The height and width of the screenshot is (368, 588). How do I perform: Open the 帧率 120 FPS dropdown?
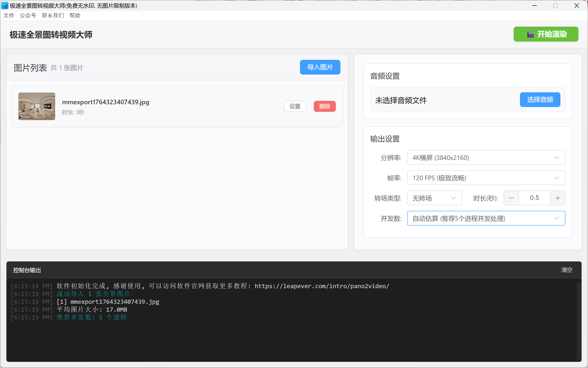pos(486,178)
